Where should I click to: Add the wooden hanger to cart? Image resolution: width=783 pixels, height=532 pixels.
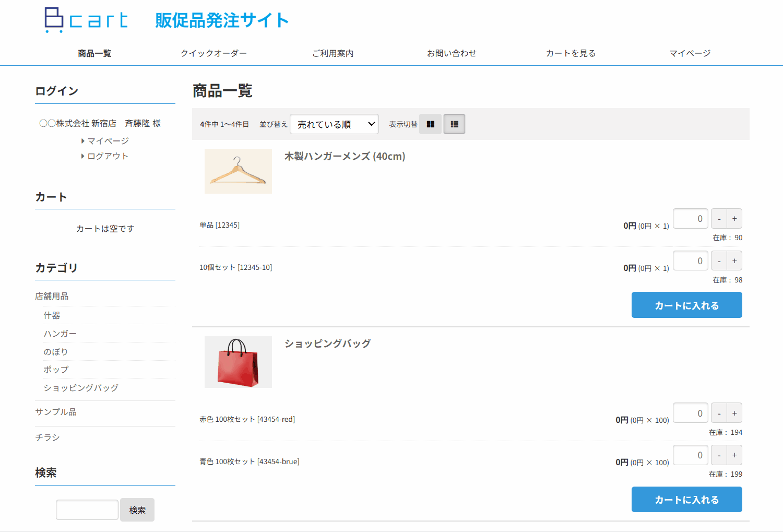click(x=687, y=305)
